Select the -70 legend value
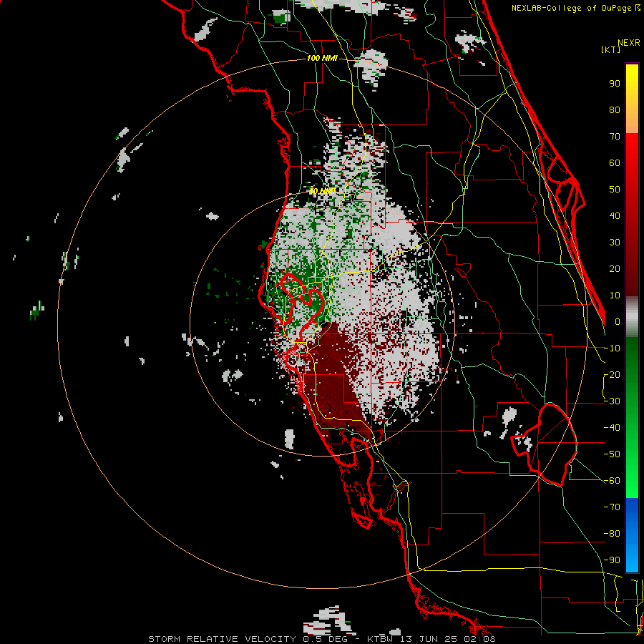Viewport: 644px width, 644px height. (x=612, y=507)
